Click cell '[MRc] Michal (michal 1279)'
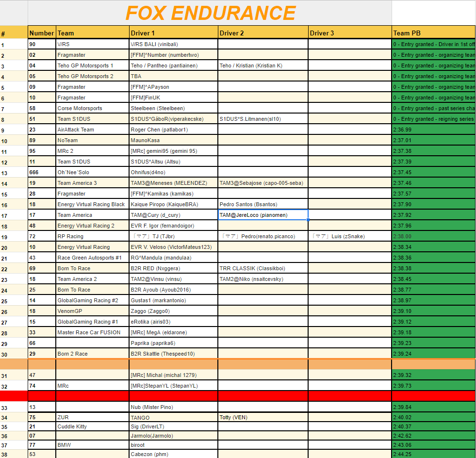This screenshot has height=458, width=476. 173,375
